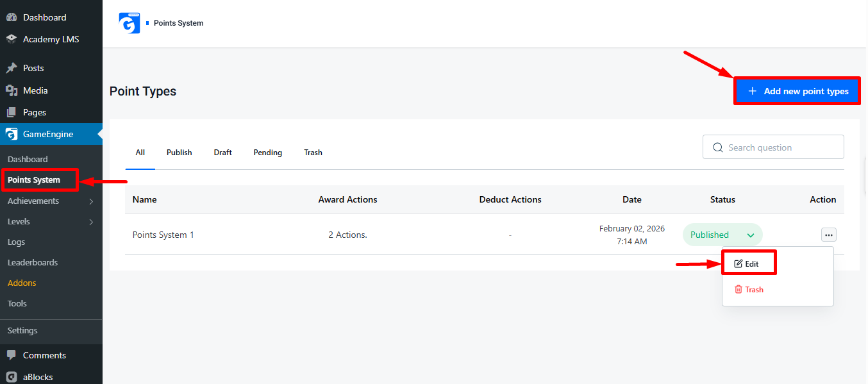Screen dimensions: 868x384
Task: Click the GameEngine sidebar logo icon
Action: coord(12,134)
